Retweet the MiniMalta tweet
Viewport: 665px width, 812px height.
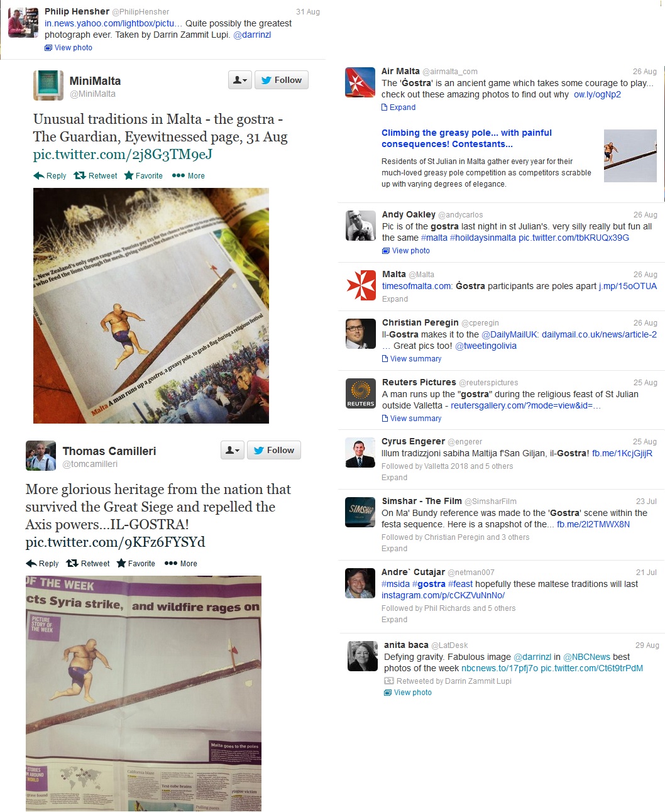tap(96, 176)
